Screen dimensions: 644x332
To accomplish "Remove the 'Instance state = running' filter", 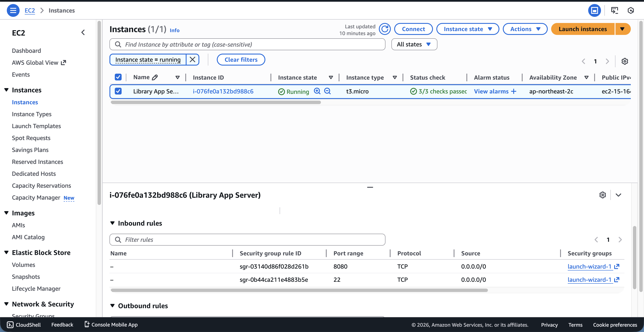I will pyautogui.click(x=192, y=60).
